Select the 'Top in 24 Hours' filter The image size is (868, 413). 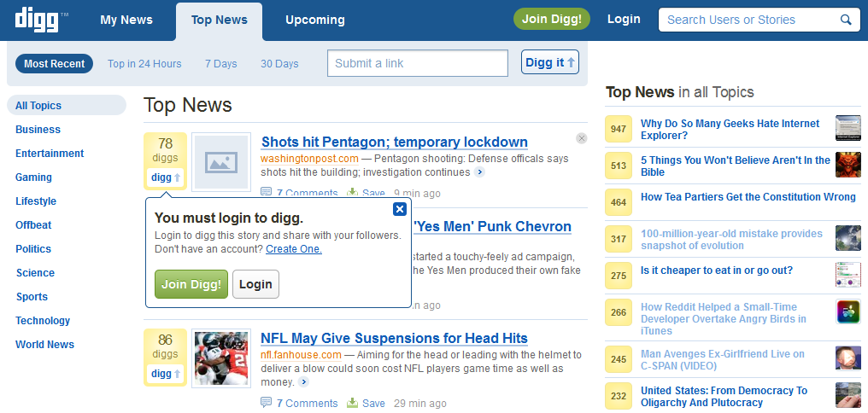pyautogui.click(x=144, y=64)
